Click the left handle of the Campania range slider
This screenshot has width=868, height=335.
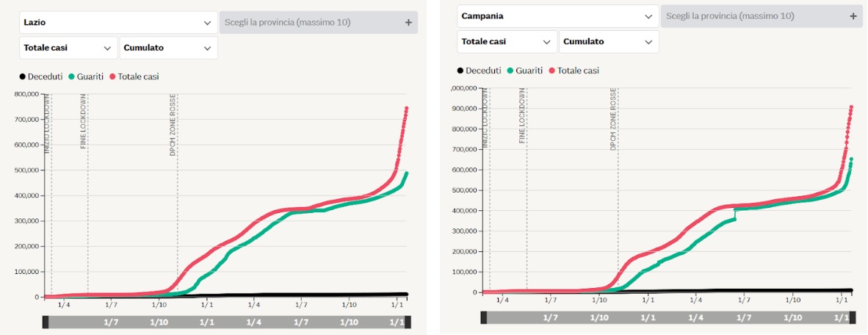click(484, 317)
